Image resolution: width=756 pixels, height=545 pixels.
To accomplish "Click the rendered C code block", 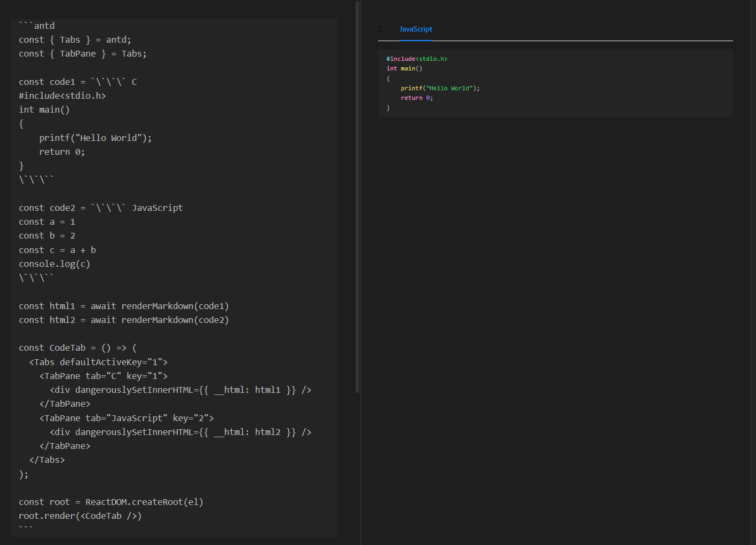I will 555,83.
